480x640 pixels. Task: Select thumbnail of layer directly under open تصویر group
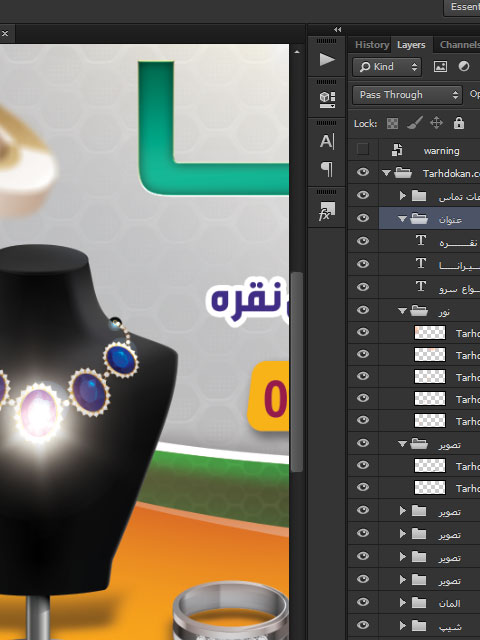point(429,465)
